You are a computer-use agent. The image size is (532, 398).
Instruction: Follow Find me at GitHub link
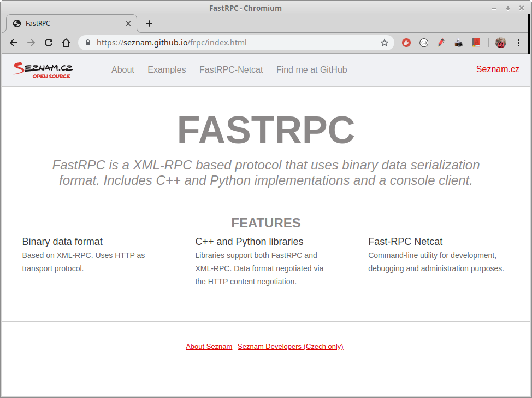click(311, 69)
